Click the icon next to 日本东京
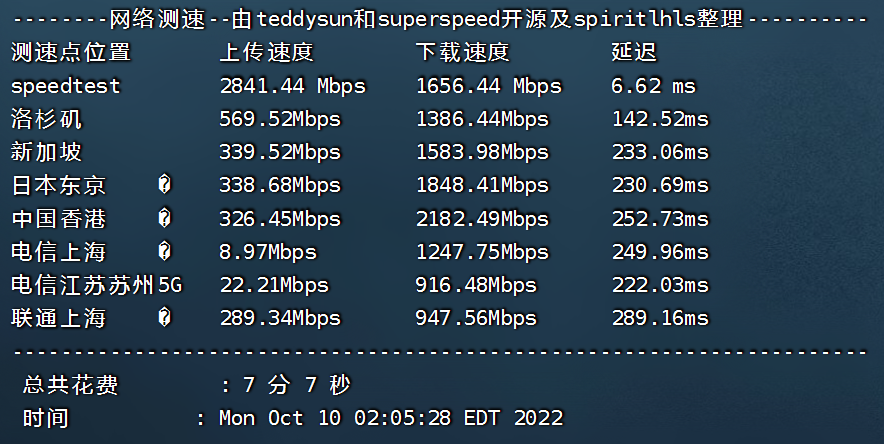 165,184
